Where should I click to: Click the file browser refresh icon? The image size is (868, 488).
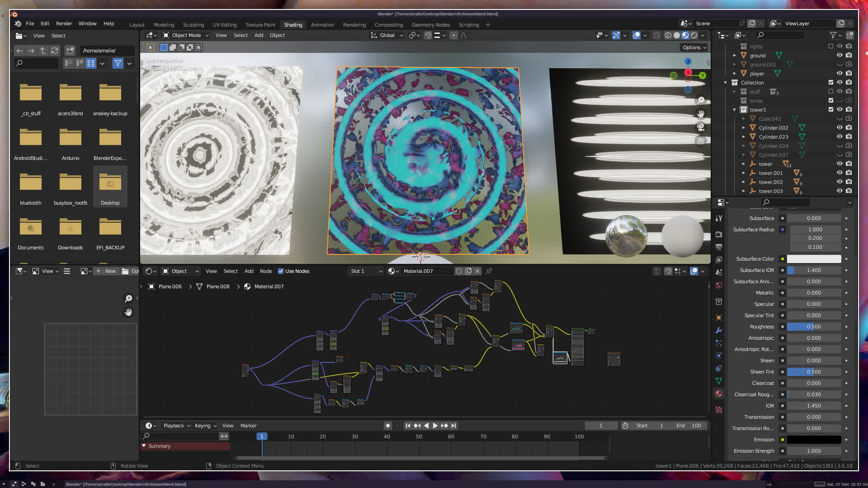point(55,51)
